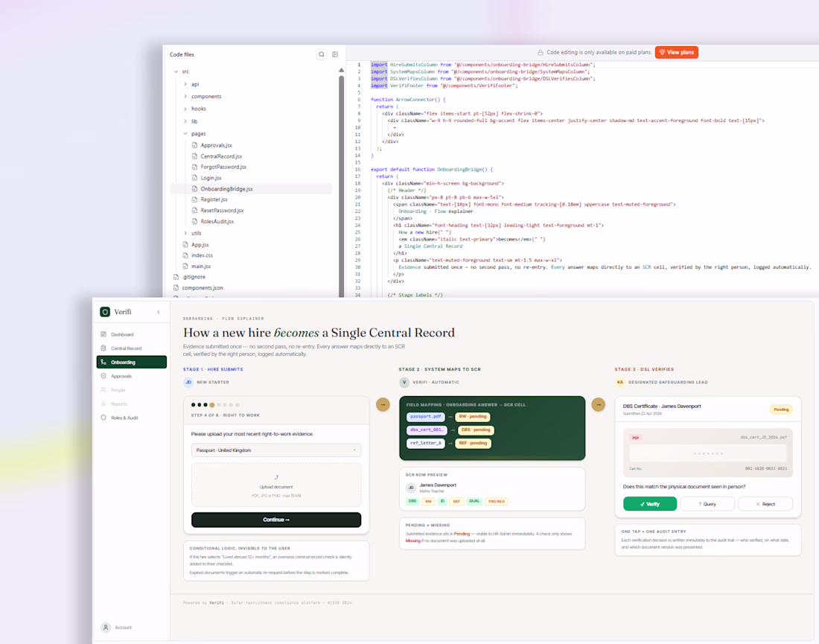Click the green Verify button
Image resolution: width=819 pixels, height=644 pixels.
point(650,504)
